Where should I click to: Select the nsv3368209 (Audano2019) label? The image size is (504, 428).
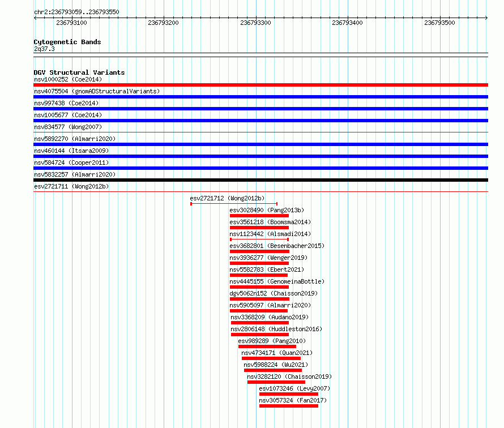pos(270,317)
